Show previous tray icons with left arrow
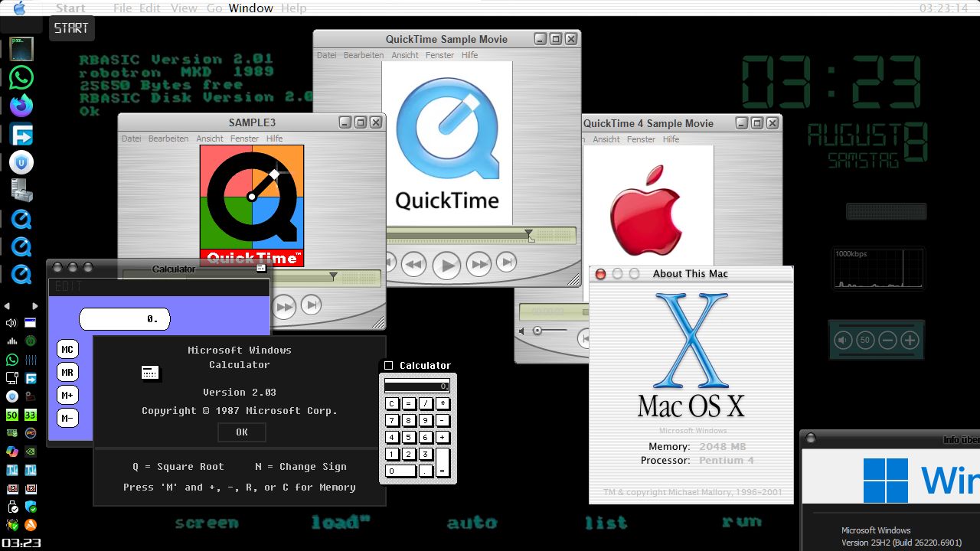This screenshot has width=980, height=551. coord(8,306)
